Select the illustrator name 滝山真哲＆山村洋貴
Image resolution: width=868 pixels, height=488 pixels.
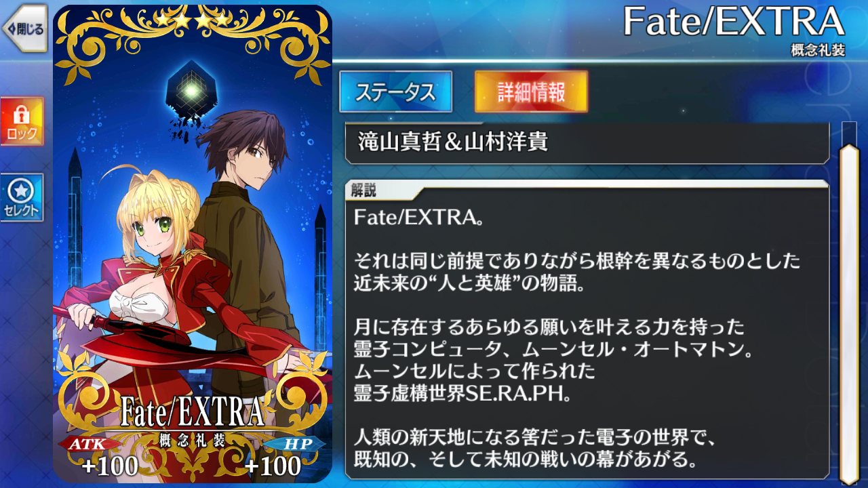point(452,142)
